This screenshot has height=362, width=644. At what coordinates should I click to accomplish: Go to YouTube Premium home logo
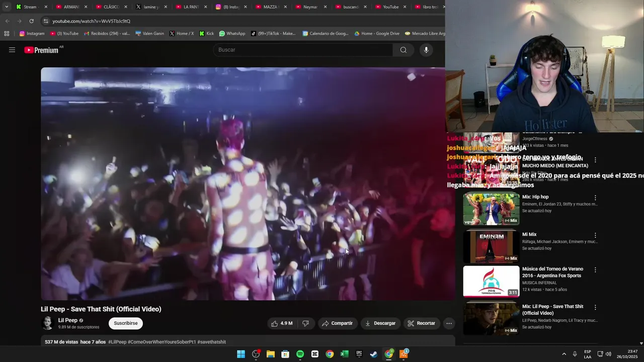point(41,50)
